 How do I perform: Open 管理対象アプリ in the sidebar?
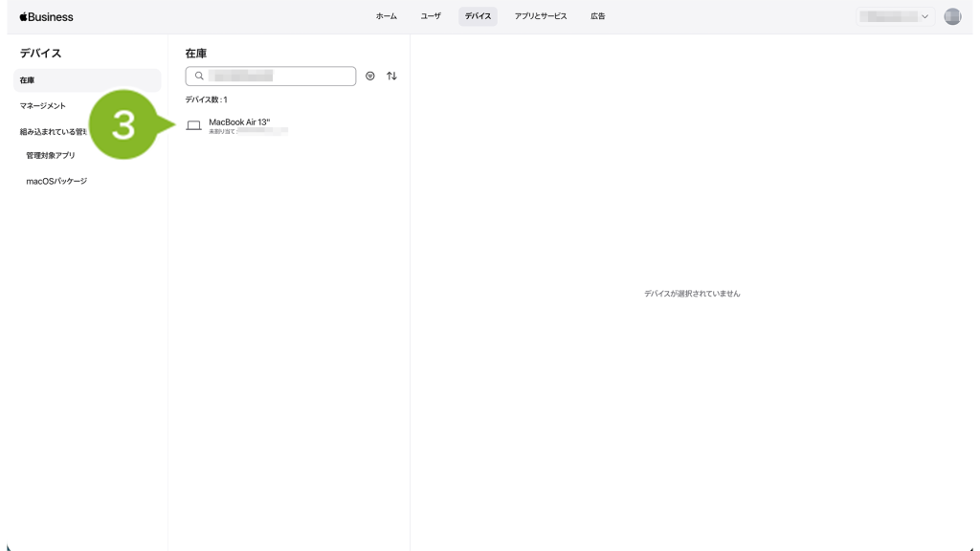click(x=51, y=155)
